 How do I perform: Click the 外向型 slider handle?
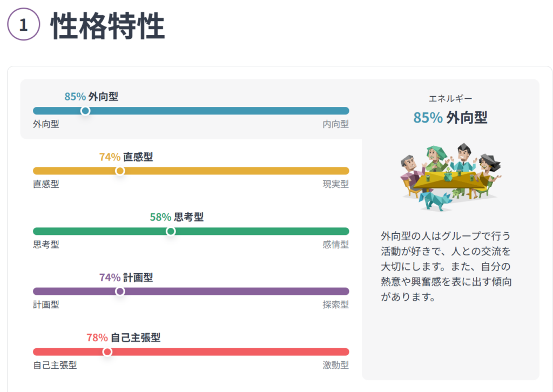[x=85, y=111]
